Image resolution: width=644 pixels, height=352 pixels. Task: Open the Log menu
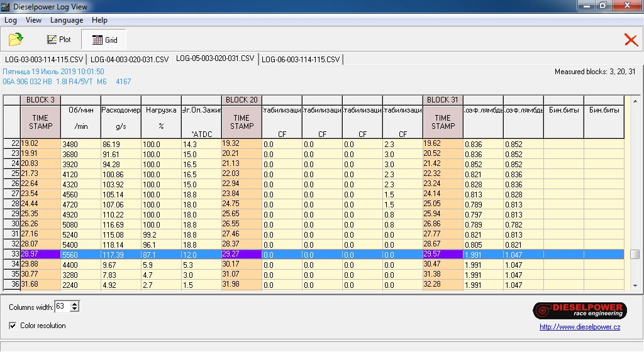point(11,20)
